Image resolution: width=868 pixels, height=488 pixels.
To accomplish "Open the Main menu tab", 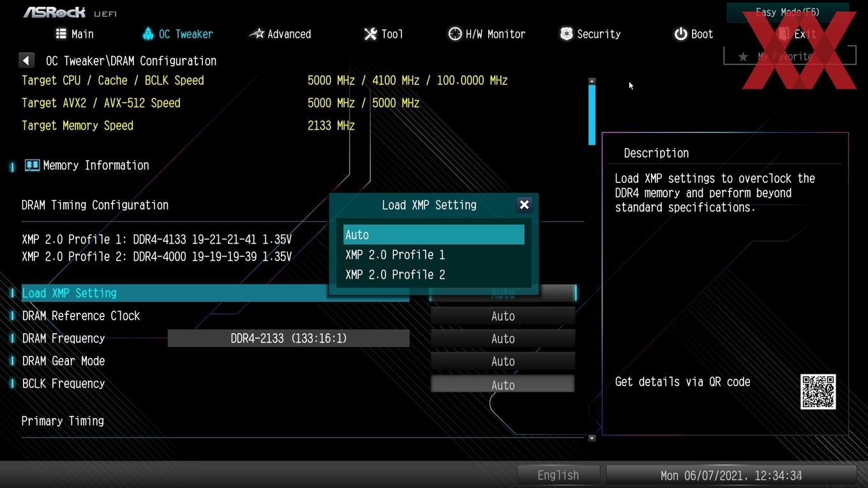I will pos(75,34).
